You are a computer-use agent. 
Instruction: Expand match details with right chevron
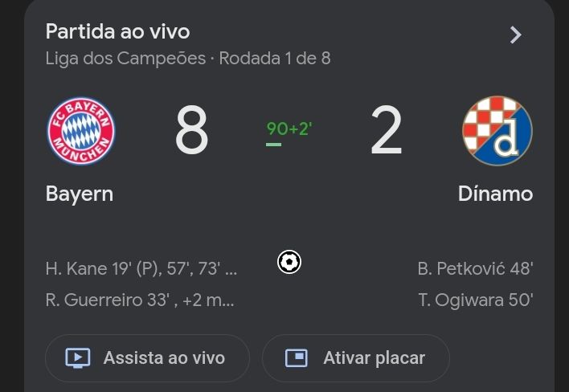(x=516, y=35)
